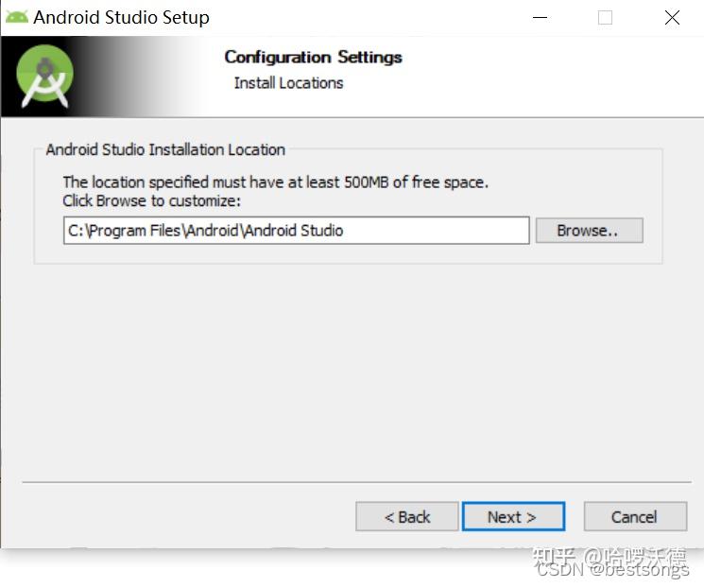
Task: Click the Android robot icon in title bar
Action: pyautogui.click(x=17, y=16)
